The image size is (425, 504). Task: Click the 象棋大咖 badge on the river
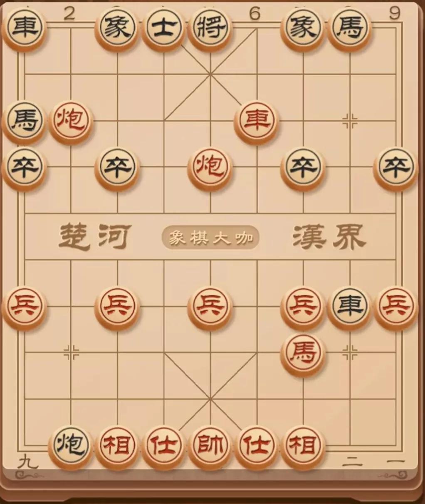pyautogui.click(x=210, y=238)
